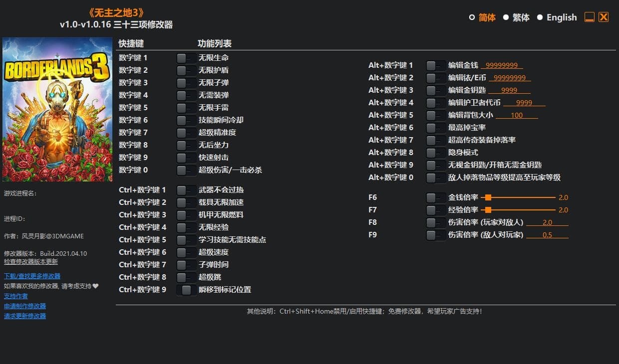Screen dimensions: 619x364
Task: Open the 下载/查找更多修改器 link
Action: 32,276
